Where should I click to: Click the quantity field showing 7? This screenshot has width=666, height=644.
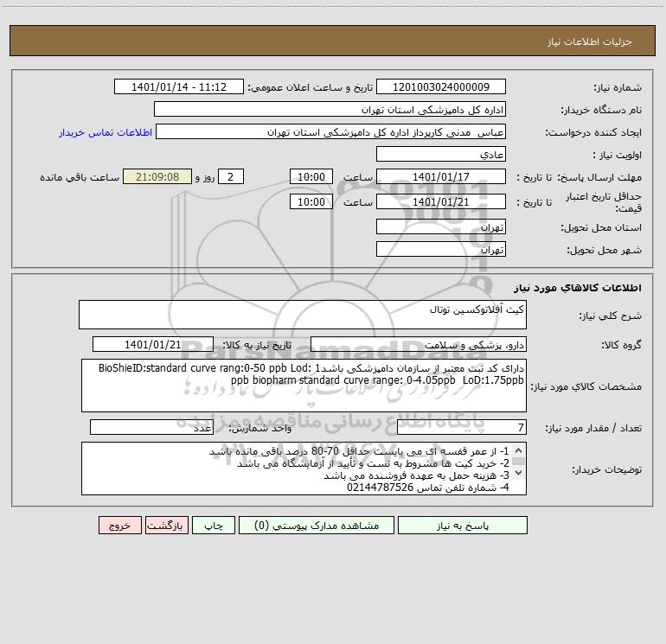click(x=462, y=428)
